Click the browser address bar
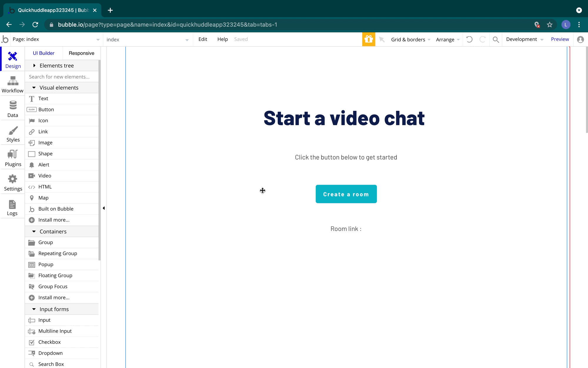 point(288,25)
